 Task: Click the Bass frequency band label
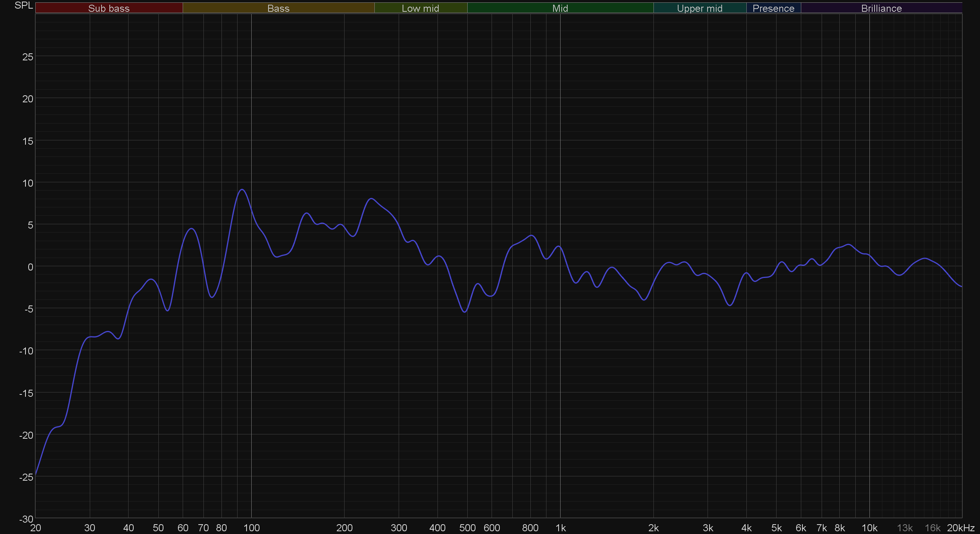click(x=278, y=8)
